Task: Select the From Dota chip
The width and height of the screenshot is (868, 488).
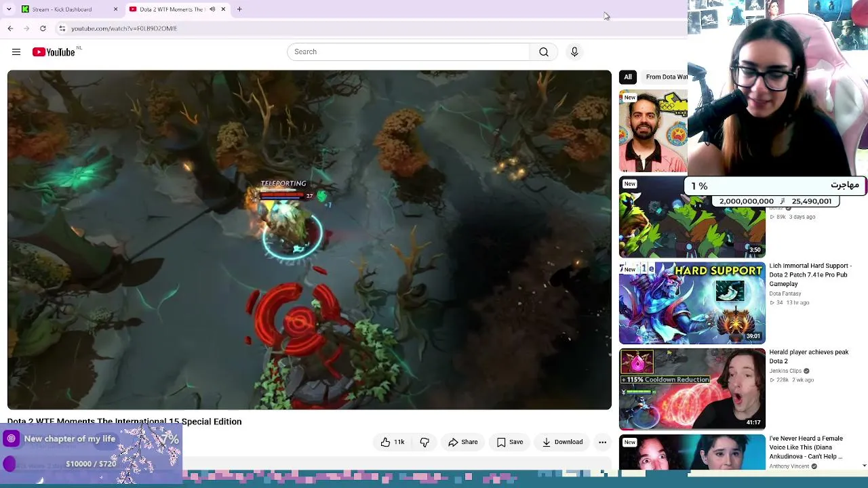Action: coord(666,77)
